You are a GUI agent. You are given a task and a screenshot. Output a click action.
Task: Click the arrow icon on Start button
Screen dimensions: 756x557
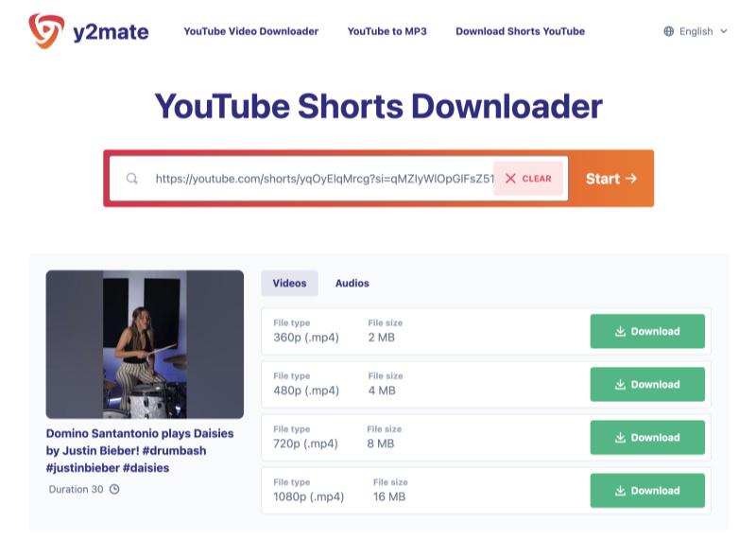point(631,179)
